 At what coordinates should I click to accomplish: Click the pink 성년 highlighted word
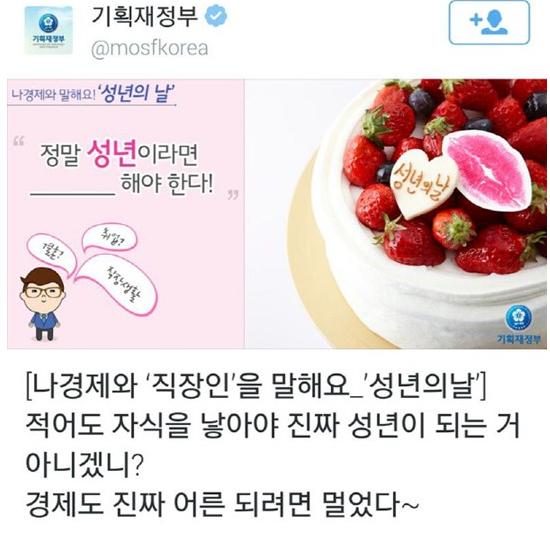point(112,153)
